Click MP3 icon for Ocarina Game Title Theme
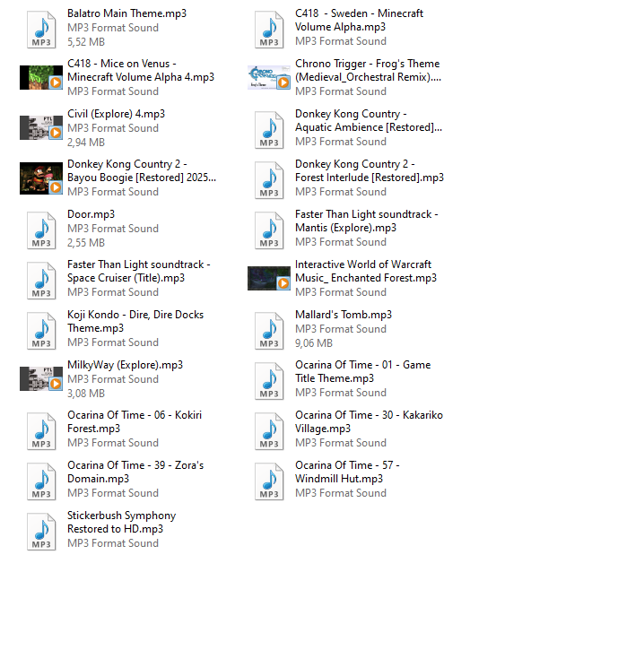Viewport: 644px width, 650px height. click(269, 380)
